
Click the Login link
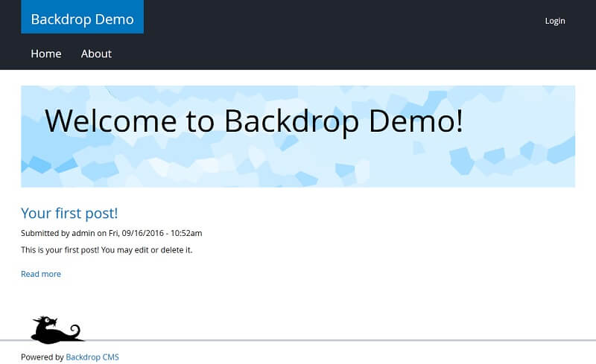[x=555, y=21]
